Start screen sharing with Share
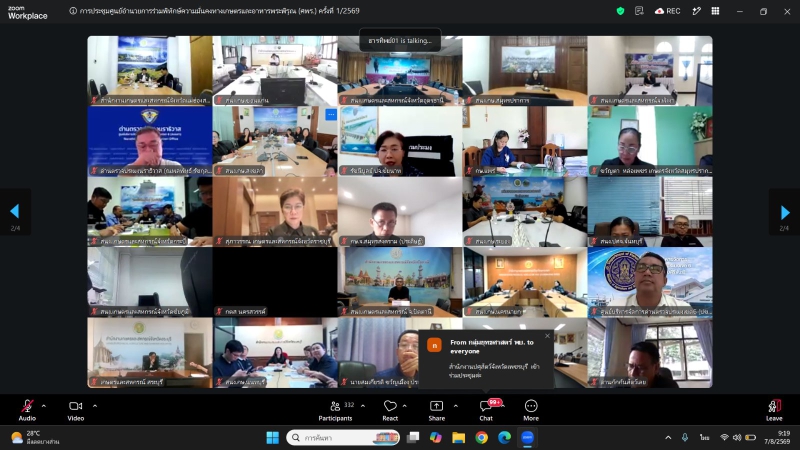The image size is (800, 450). tap(436, 410)
